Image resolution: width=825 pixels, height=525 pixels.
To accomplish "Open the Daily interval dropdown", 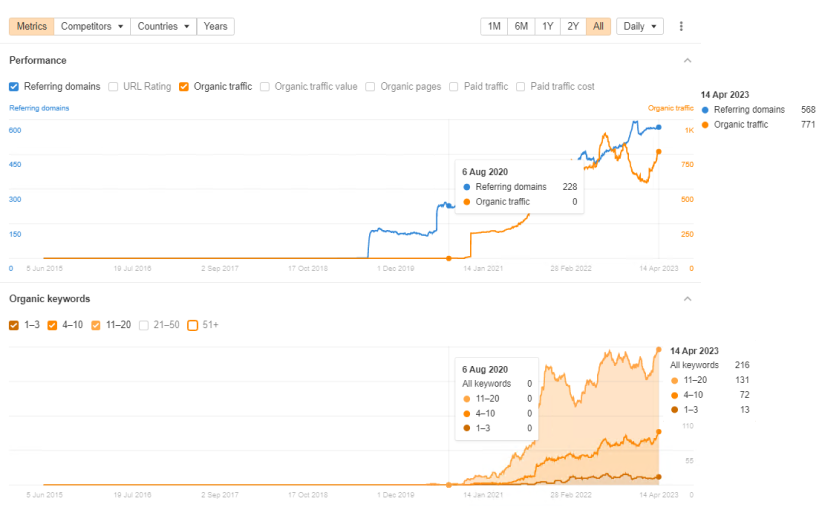I will click(640, 26).
